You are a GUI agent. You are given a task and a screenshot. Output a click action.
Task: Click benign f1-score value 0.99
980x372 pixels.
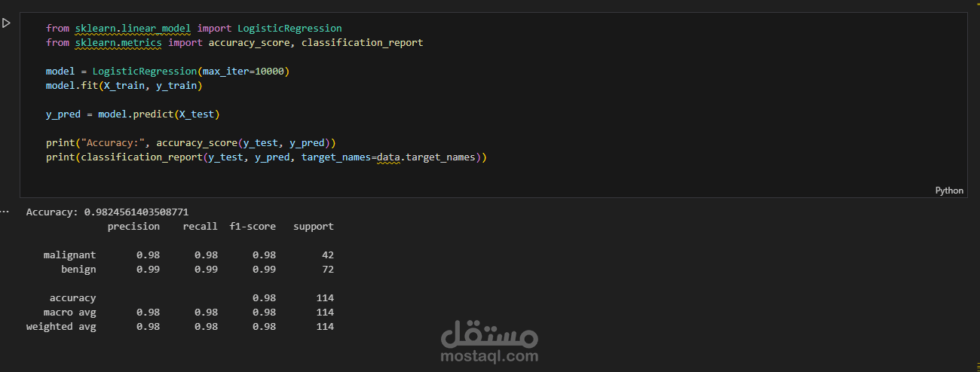point(264,270)
